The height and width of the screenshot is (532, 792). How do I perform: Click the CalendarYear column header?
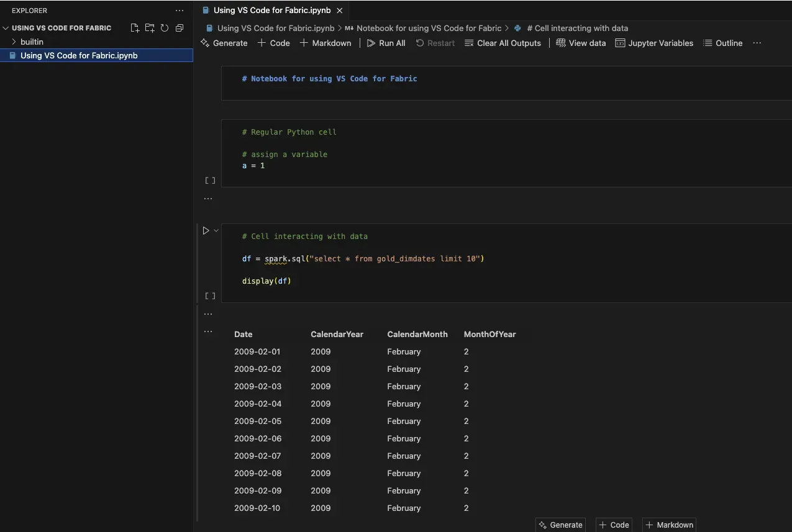[337, 334]
